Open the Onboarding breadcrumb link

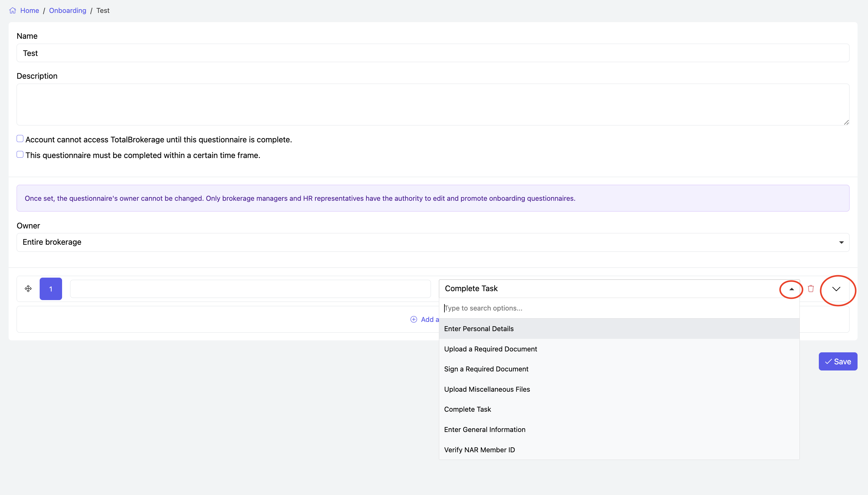(x=67, y=10)
